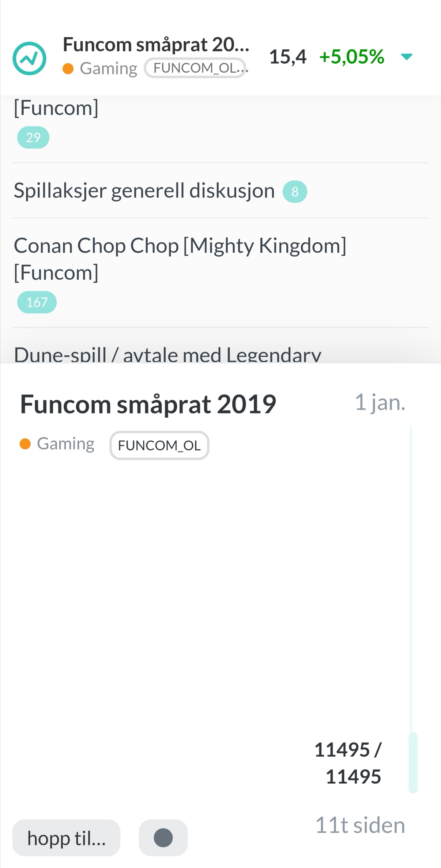Click the FUNCOM_OL... tag in header
Viewport: 441px width, 868px height.
(x=196, y=68)
